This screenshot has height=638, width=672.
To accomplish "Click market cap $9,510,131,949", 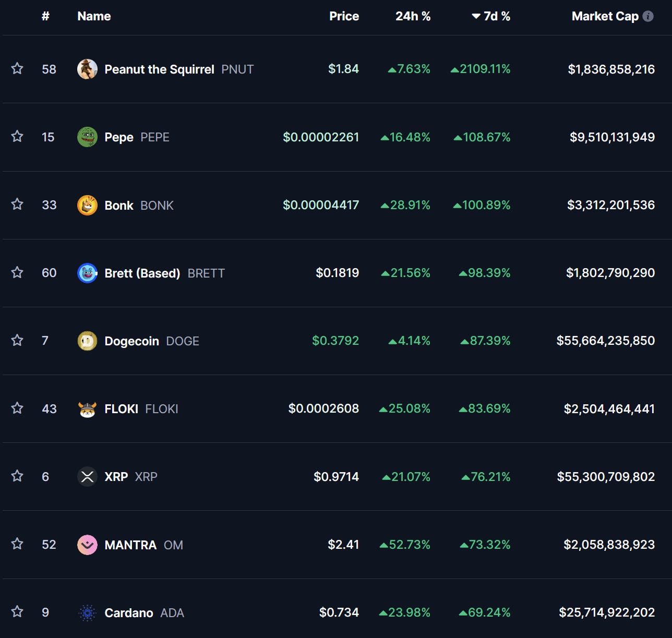I will coord(612,137).
